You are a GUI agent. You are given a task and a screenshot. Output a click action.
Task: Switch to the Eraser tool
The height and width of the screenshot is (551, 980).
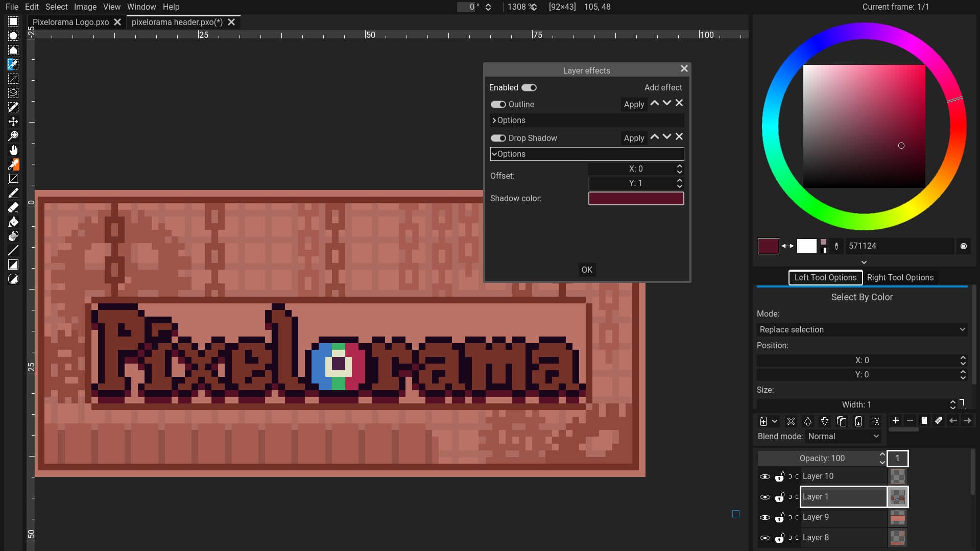pos(14,207)
